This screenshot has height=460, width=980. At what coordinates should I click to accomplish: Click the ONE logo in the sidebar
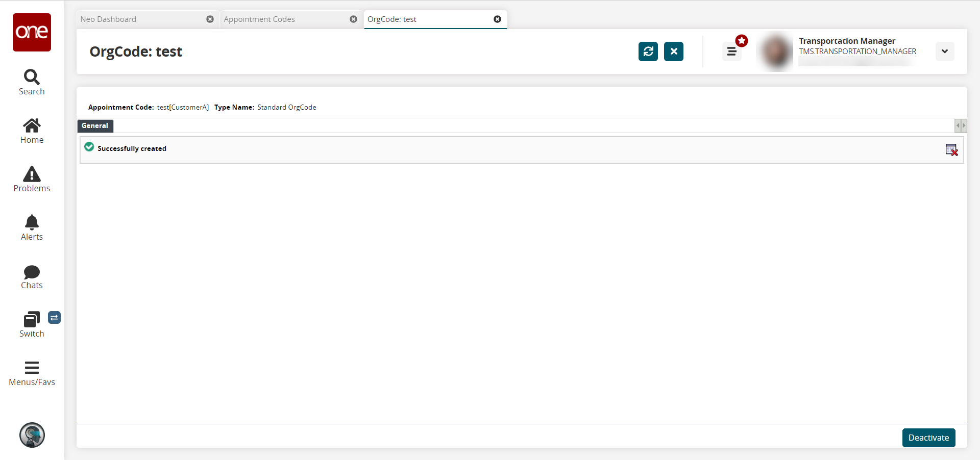[x=32, y=32]
